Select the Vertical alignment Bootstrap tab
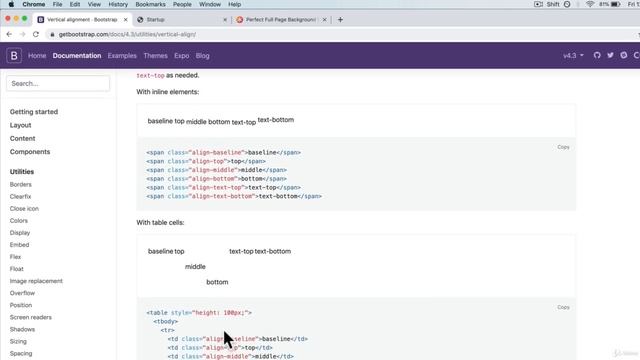 tap(82, 20)
